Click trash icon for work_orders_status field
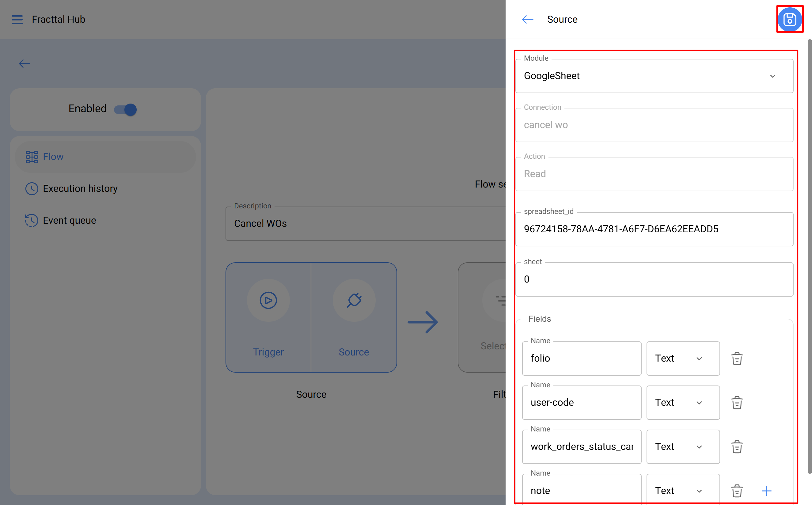Viewport: 812px width, 505px height. [737, 446]
